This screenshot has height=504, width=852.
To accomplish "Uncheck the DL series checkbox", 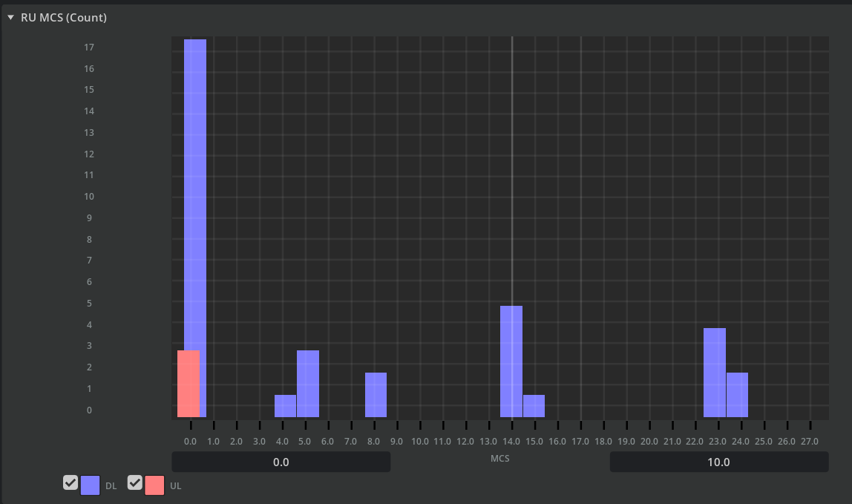I will tap(71, 483).
